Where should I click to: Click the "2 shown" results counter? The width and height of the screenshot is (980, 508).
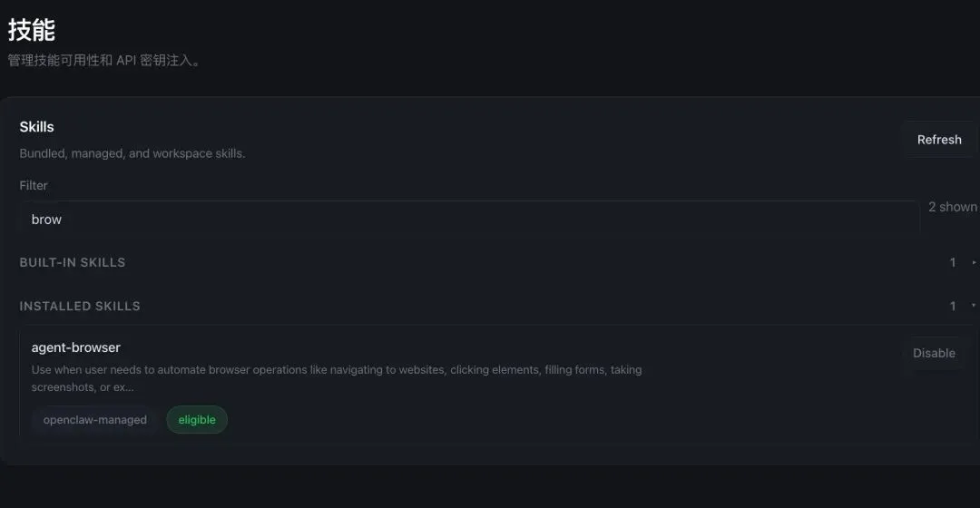point(952,207)
